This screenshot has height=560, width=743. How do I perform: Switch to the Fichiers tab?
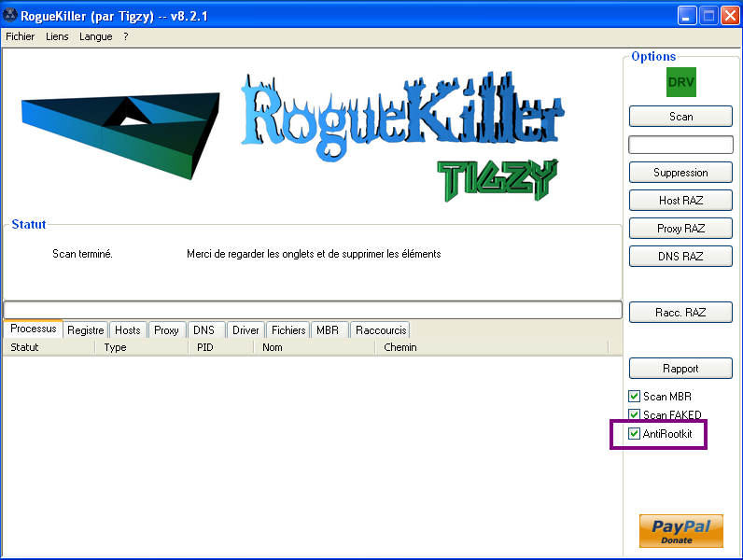tap(288, 330)
